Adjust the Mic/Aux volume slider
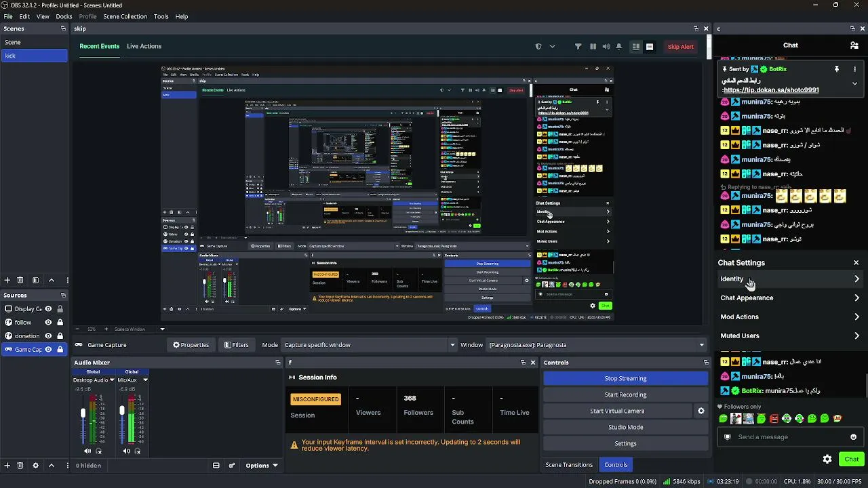Image resolution: width=868 pixels, height=488 pixels. point(122,411)
